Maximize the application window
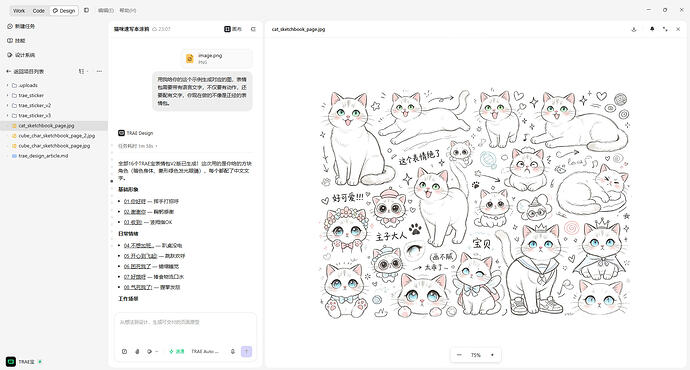The width and height of the screenshot is (690, 370). [665, 10]
